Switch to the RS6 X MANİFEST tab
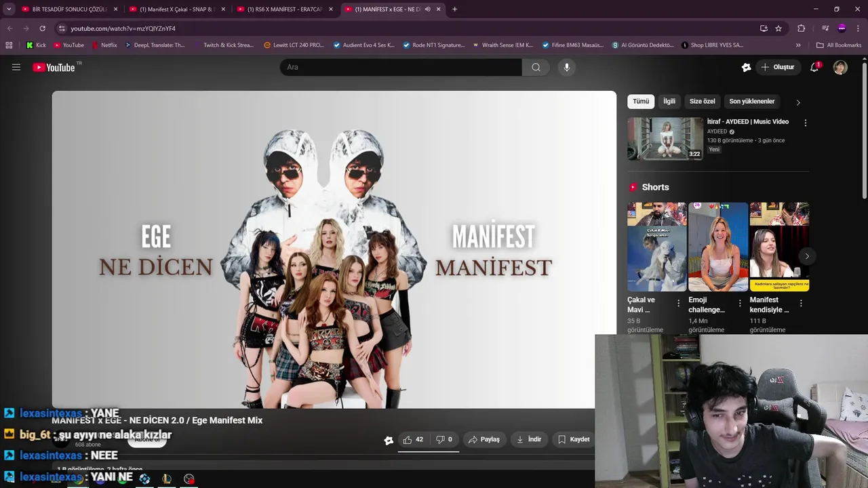Image resolution: width=868 pixels, height=488 pixels. coord(285,9)
